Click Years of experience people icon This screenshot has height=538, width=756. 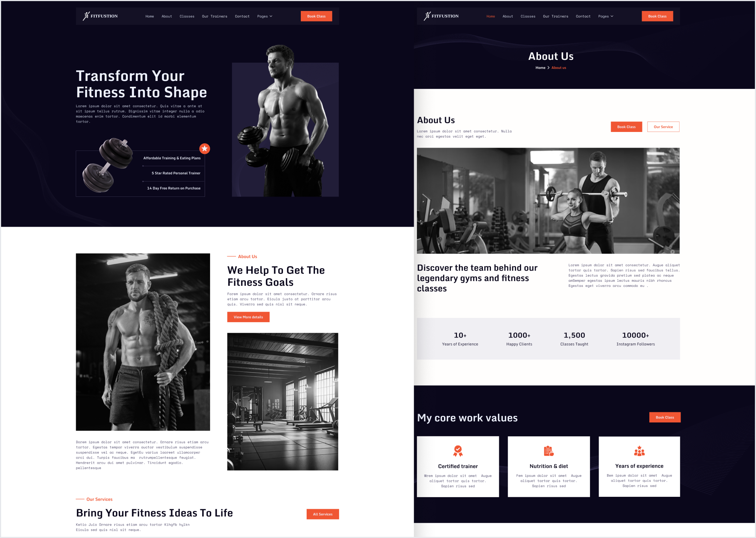639,451
